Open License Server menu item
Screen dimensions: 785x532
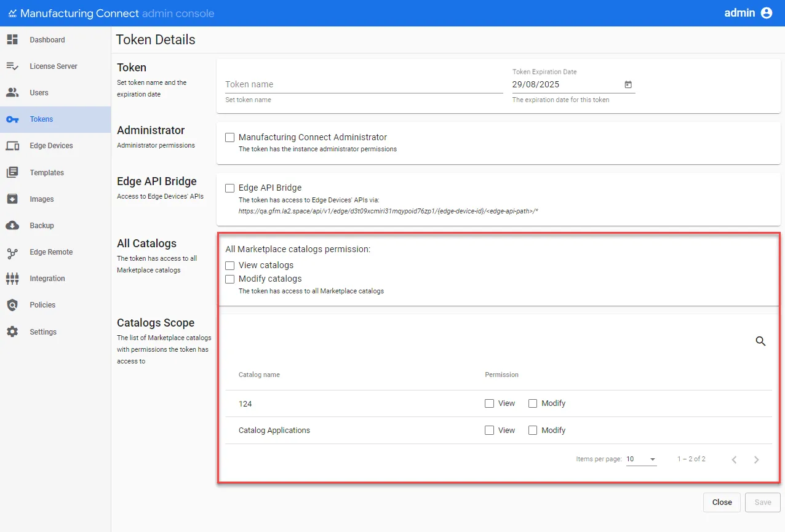tap(55, 66)
